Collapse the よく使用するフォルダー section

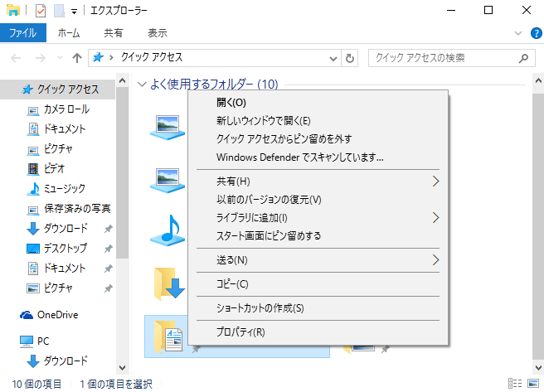(142, 85)
